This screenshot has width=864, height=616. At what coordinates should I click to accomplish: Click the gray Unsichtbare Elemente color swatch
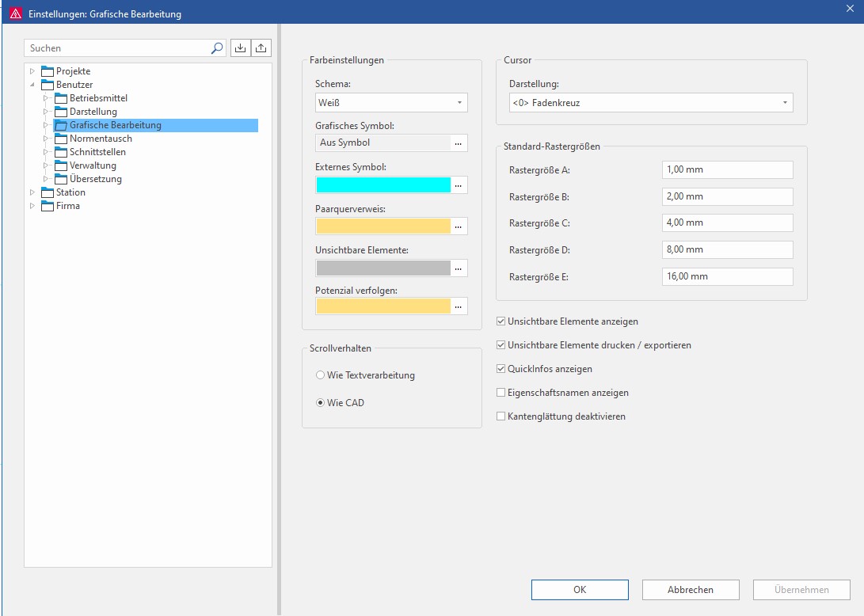click(x=383, y=268)
